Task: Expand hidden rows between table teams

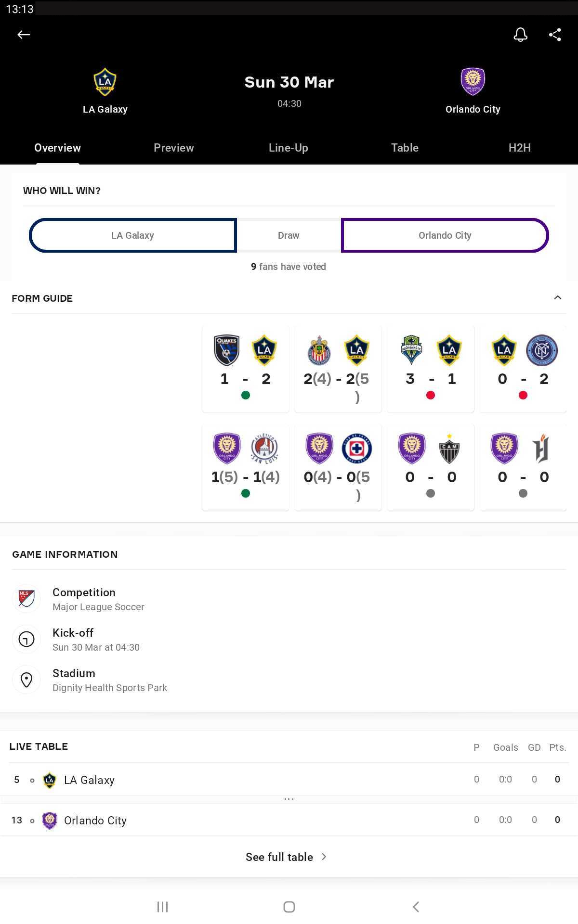Action: pyautogui.click(x=289, y=799)
